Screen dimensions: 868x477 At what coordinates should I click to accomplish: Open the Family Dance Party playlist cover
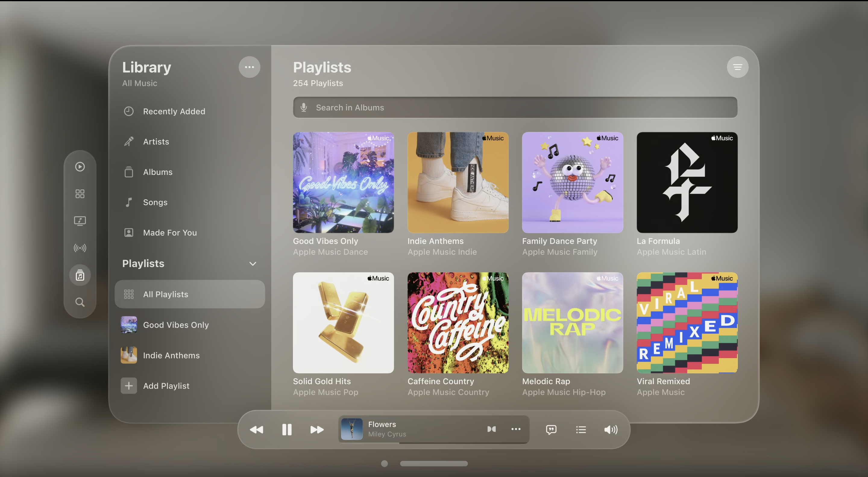(x=573, y=182)
